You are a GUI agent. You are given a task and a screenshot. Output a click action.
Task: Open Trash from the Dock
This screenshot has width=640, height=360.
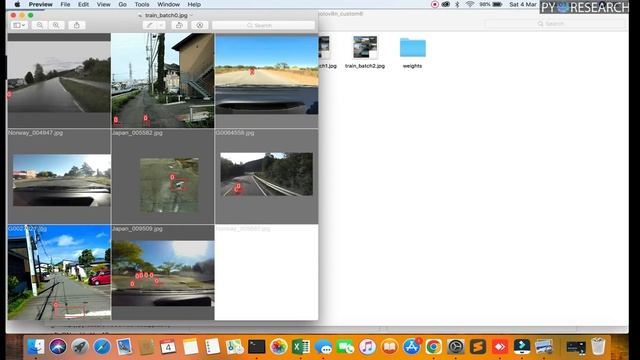pos(598,347)
